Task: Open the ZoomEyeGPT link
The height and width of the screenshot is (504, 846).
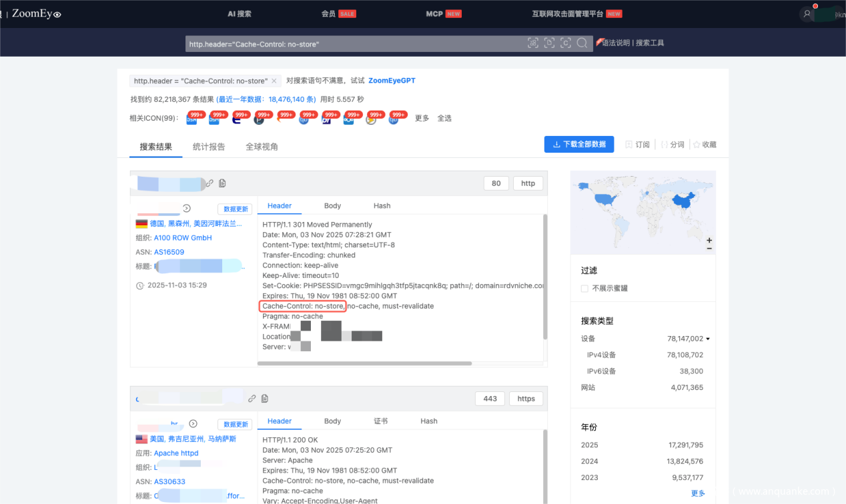Action: tap(392, 81)
